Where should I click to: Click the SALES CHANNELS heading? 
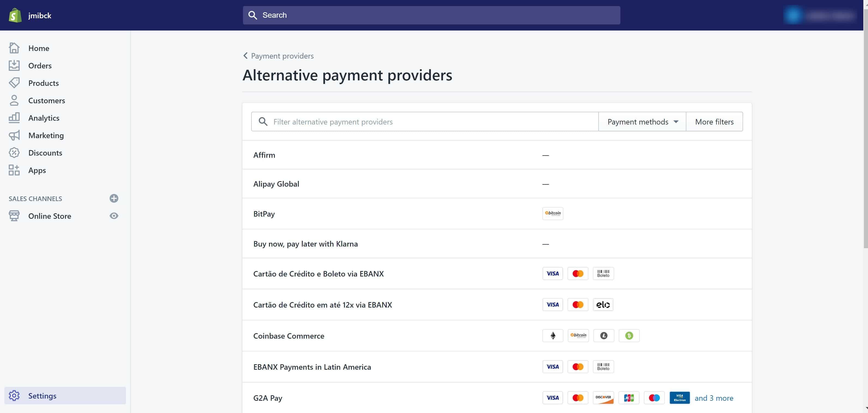pos(35,199)
